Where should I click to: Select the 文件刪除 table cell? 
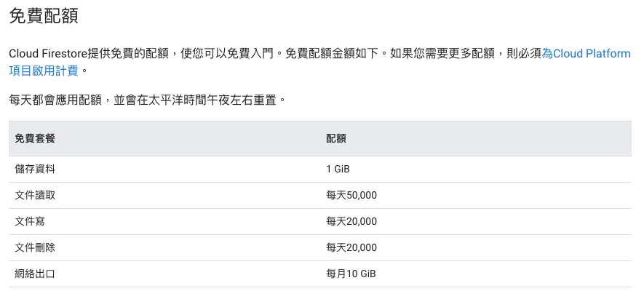pyautogui.click(x=35, y=247)
